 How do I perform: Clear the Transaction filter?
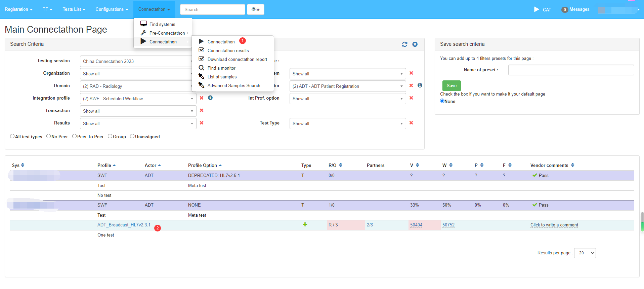tap(202, 110)
